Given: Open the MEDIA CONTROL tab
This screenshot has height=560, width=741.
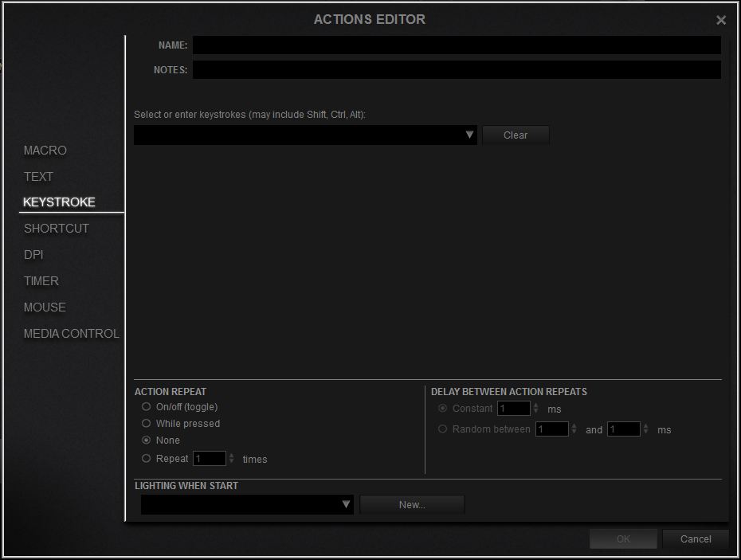Looking at the screenshot, I should [72, 334].
